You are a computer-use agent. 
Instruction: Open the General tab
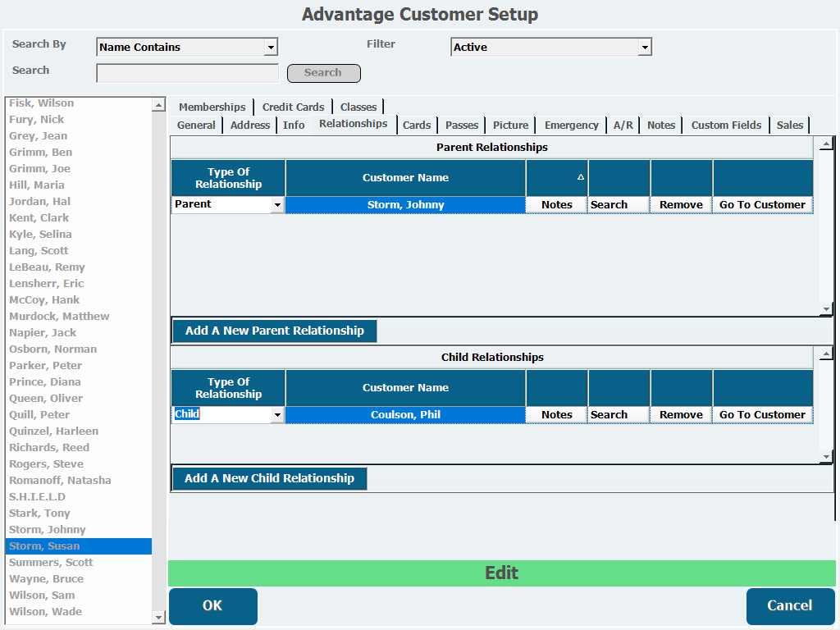[196, 125]
